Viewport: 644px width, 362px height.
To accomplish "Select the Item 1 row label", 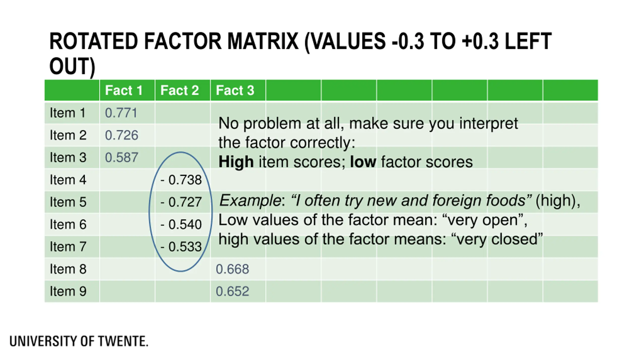I will click(x=68, y=113).
